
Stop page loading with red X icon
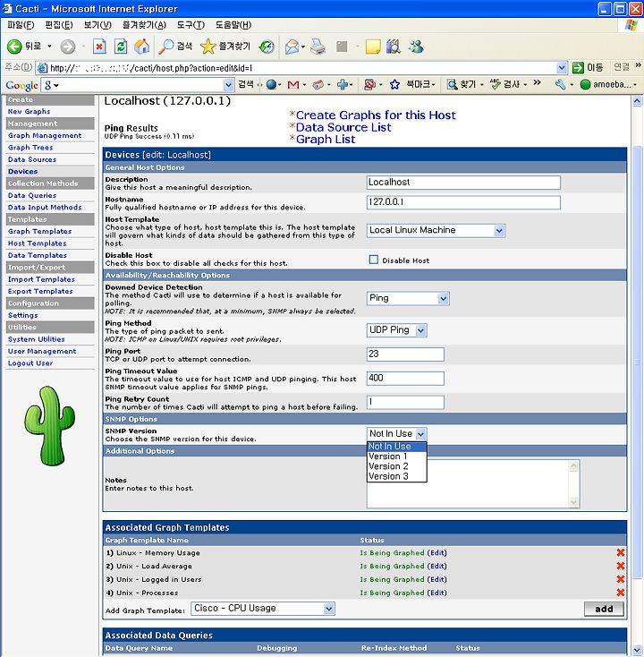pos(99,47)
